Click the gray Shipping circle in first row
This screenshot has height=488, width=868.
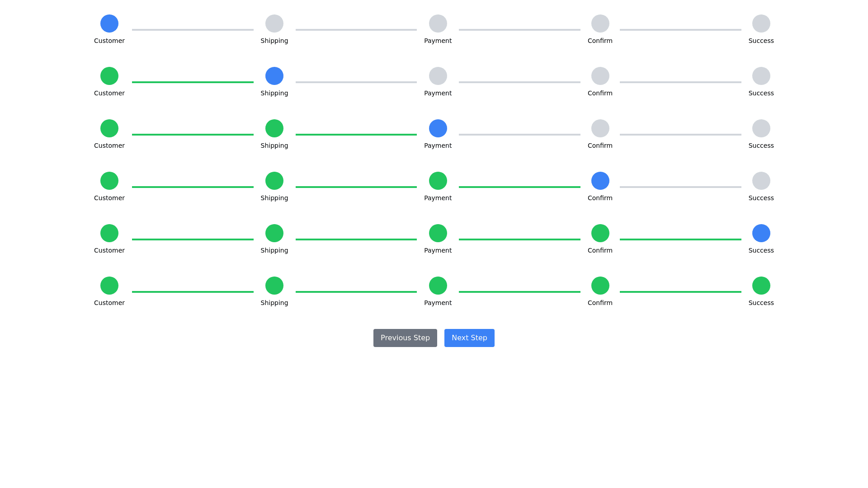pos(274,23)
